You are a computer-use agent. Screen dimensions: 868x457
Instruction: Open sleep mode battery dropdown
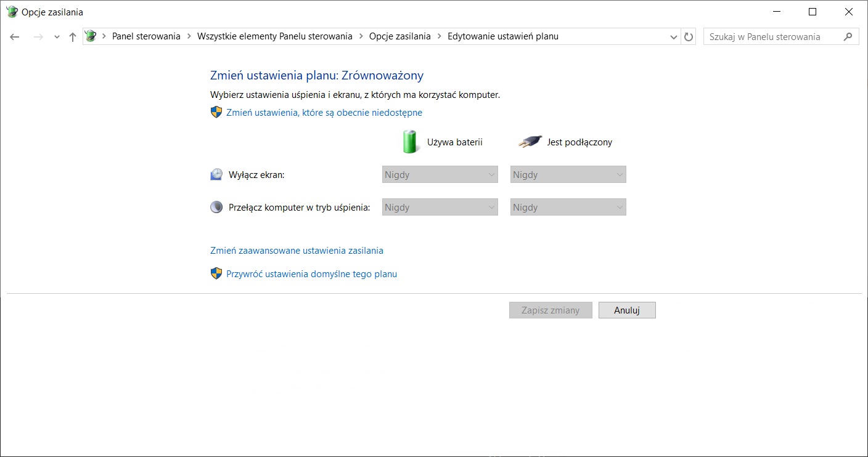440,208
